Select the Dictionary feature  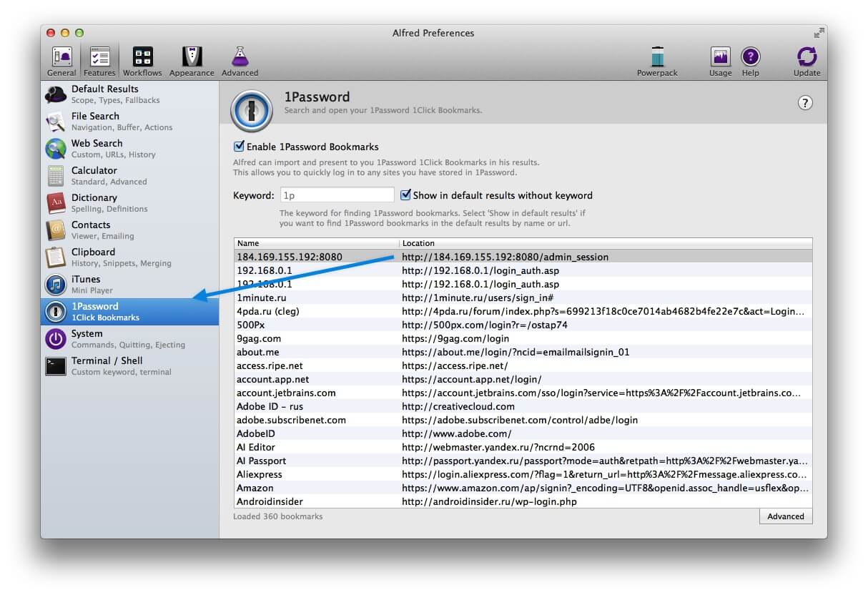[129, 203]
